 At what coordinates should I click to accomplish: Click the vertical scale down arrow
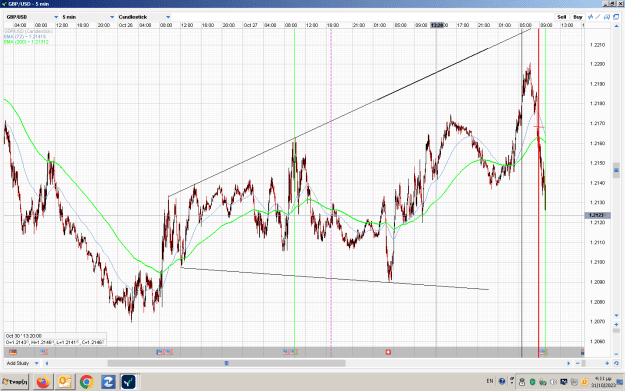point(616,316)
